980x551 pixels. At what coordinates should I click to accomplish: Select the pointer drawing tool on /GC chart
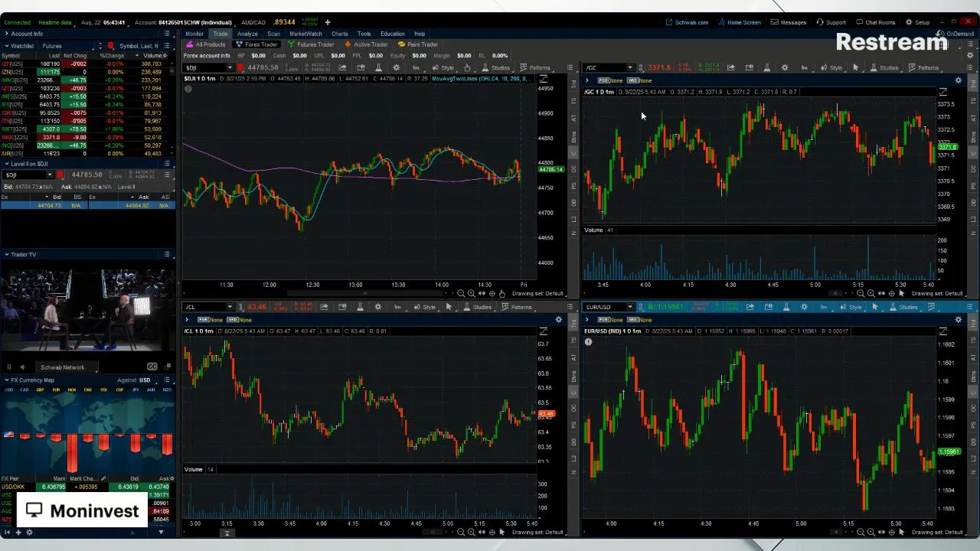point(856,67)
